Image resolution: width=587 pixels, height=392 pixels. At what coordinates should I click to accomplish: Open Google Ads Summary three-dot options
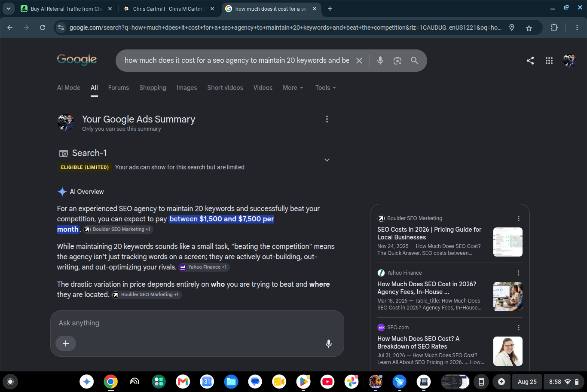[327, 119]
